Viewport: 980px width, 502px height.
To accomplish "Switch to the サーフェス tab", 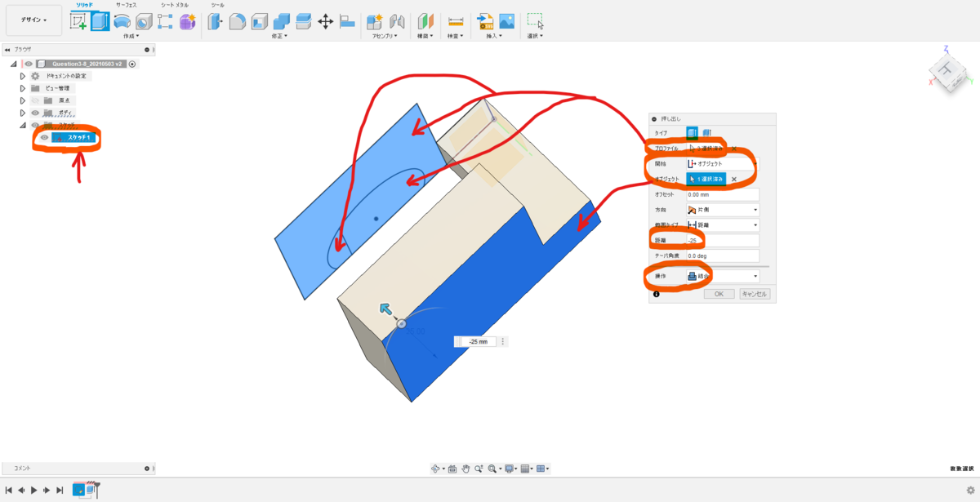I will click(x=126, y=5).
